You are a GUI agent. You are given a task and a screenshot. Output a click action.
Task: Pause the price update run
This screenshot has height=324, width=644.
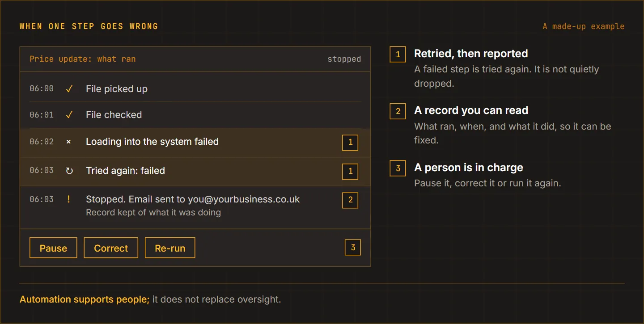pyautogui.click(x=53, y=248)
